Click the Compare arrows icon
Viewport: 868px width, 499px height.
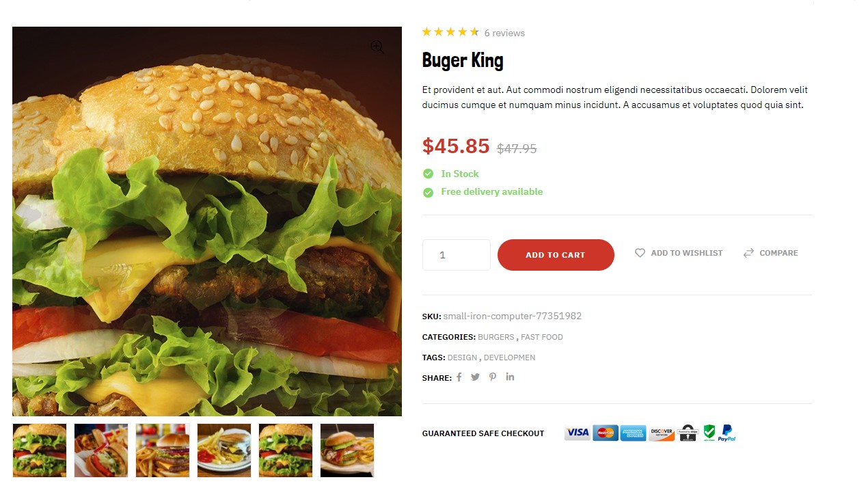(x=748, y=253)
